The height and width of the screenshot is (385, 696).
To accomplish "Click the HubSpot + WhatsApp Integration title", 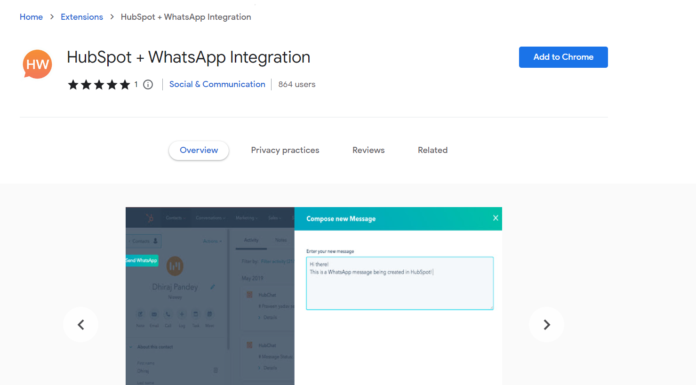I will click(188, 57).
